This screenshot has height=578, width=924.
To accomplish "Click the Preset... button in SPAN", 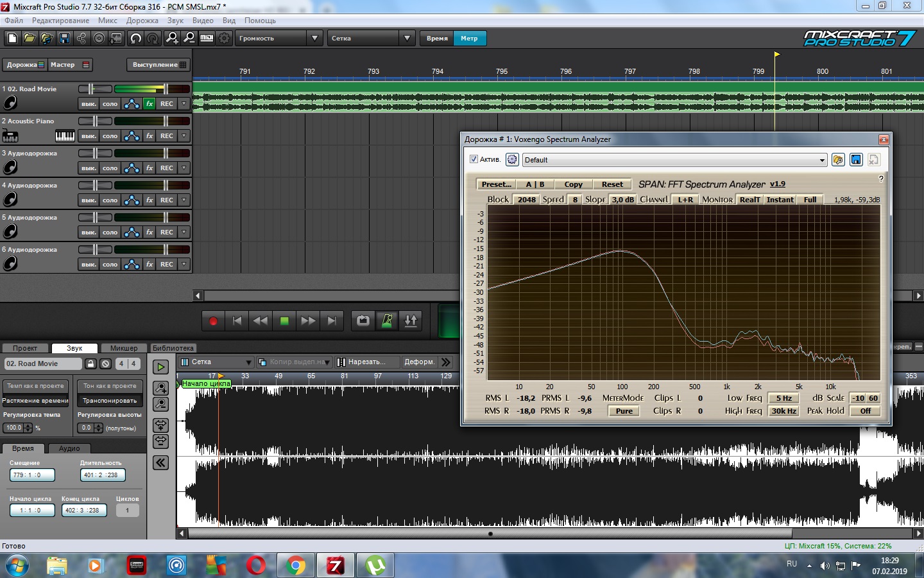I will point(497,184).
